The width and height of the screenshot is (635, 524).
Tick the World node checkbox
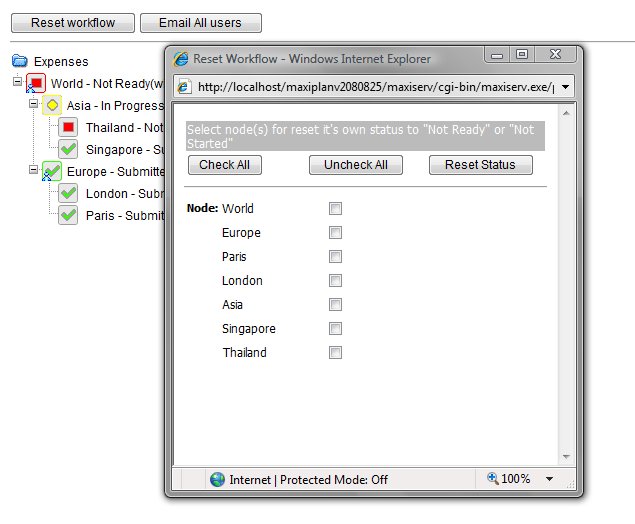pyautogui.click(x=336, y=209)
